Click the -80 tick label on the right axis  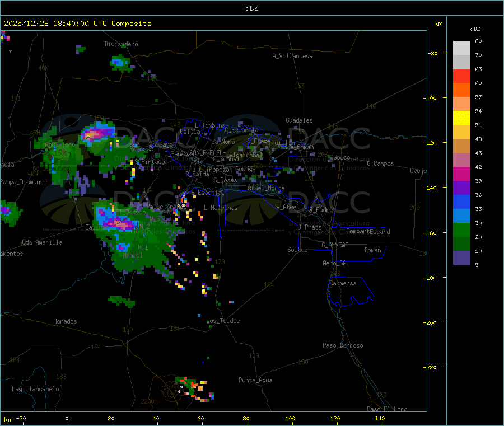[x=433, y=53]
